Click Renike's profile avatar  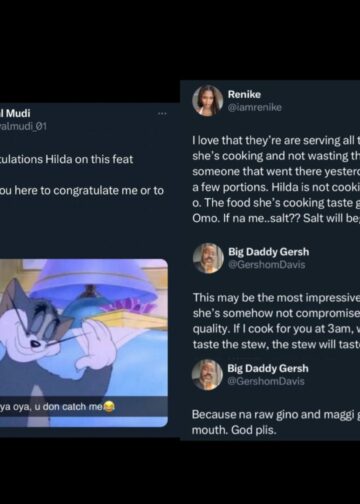point(207,101)
